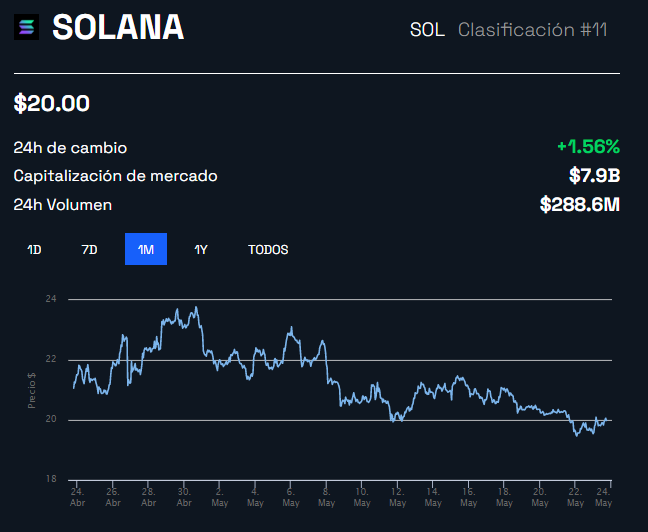Click the $288.6M volume value
The image size is (648, 532).
coord(580,205)
